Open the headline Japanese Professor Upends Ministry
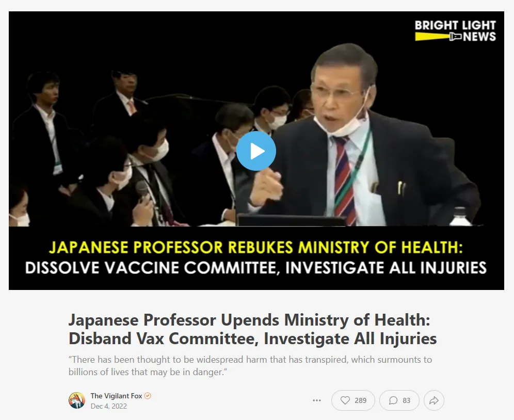This screenshot has height=420, width=514. point(252,329)
